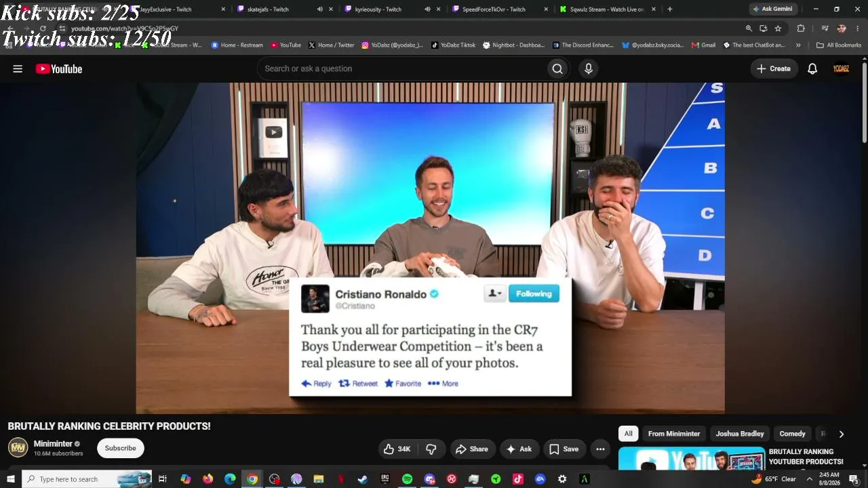Open the Create button in YouTube header
The width and height of the screenshot is (868, 488).
click(x=774, y=68)
